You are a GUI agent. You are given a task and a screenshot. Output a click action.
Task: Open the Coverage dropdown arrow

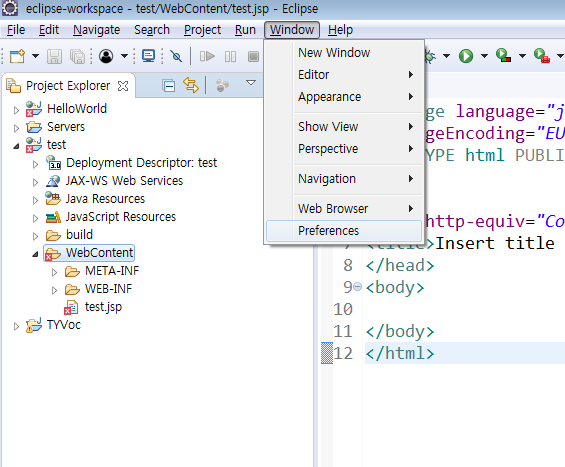coord(522,56)
